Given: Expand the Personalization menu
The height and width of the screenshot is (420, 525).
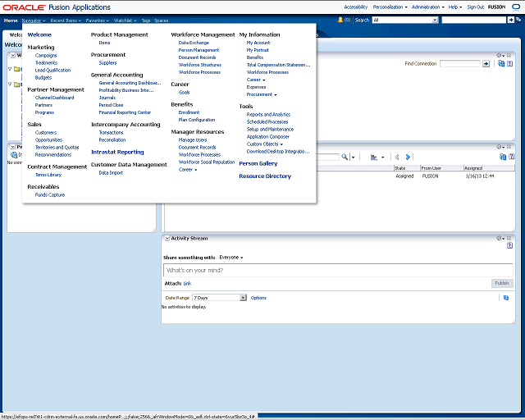Looking at the screenshot, I should click(390, 7).
